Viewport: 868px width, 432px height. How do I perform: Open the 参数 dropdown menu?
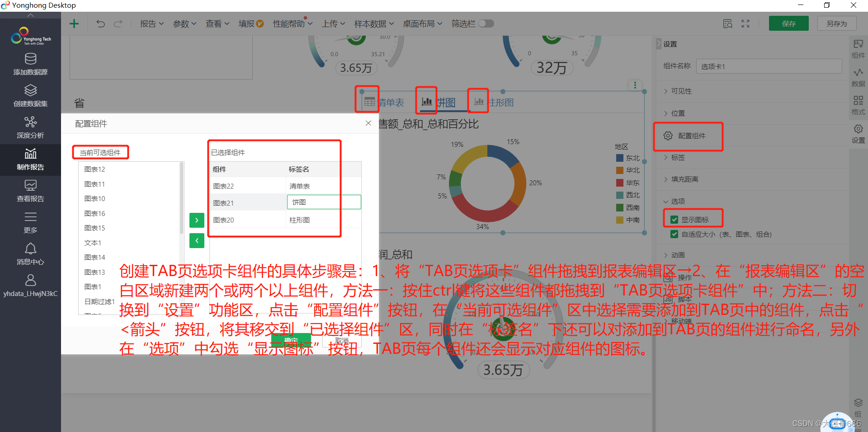tap(184, 23)
